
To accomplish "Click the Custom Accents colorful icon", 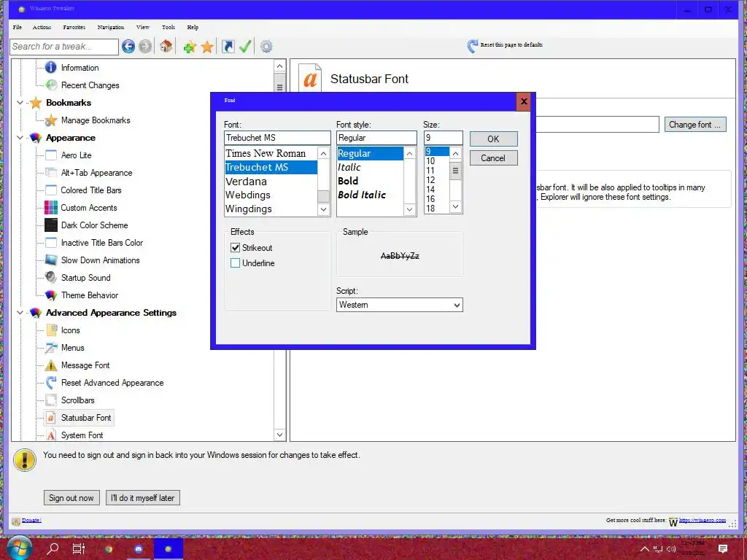I will [x=51, y=208].
